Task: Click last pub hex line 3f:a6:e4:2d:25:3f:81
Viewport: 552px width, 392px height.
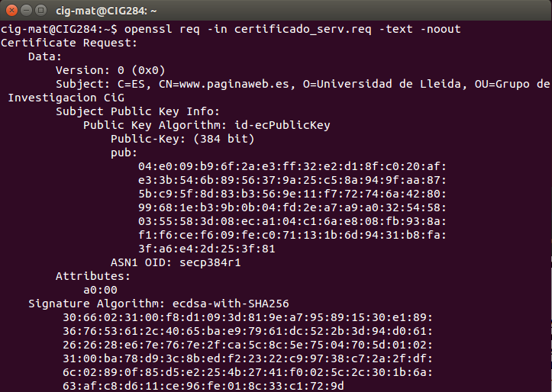Action: pyautogui.click(x=206, y=249)
